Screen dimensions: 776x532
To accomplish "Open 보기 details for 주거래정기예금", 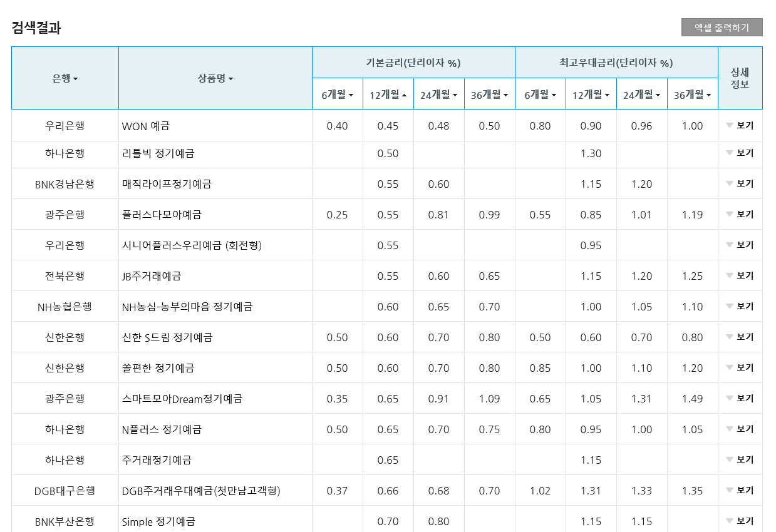I will [740, 459].
